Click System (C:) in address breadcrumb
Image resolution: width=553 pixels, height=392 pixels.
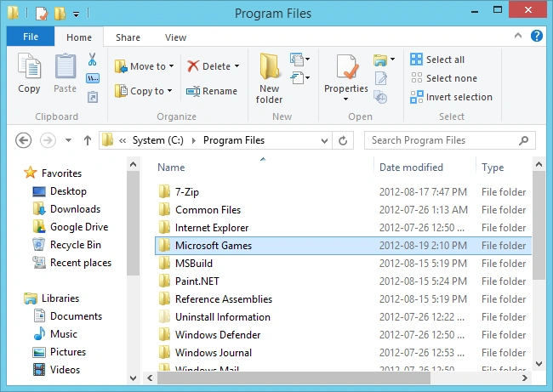point(158,140)
